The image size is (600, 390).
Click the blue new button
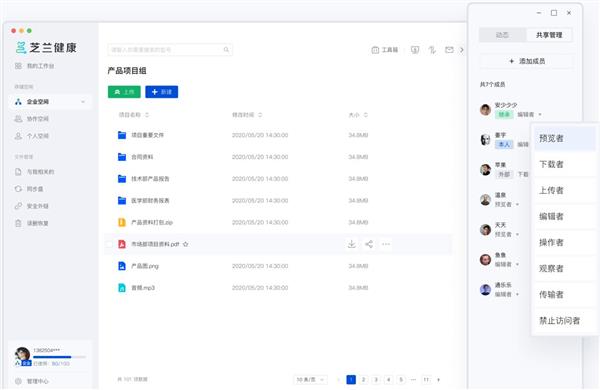(161, 92)
